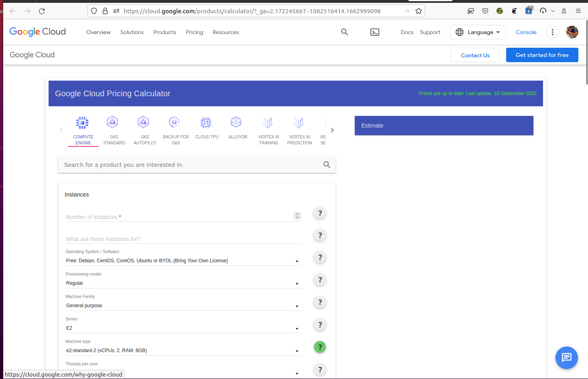The image size is (588, 379).
Task: Click the search icon in the header
Action: [x=344, y=32]
